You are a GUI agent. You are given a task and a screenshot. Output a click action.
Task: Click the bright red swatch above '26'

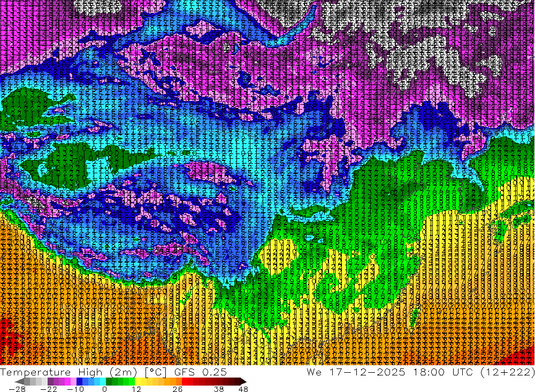(x=185, y=381)
